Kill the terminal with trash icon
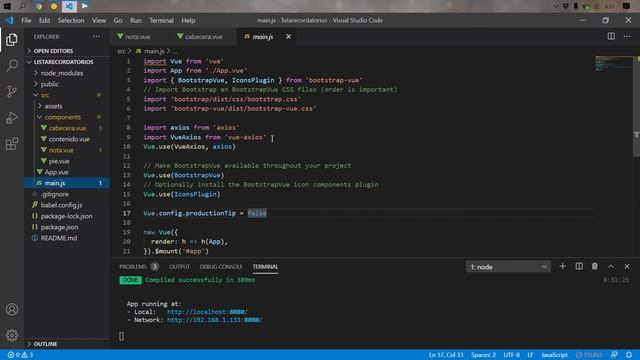Viewport: 640px width, 360px height. coord(595,266)
